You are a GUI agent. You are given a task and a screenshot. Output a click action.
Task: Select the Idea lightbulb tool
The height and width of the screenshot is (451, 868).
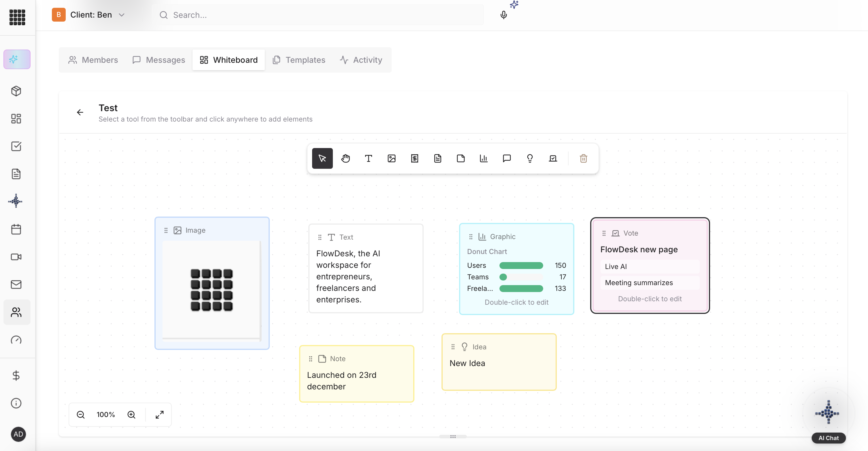point(530,158)
